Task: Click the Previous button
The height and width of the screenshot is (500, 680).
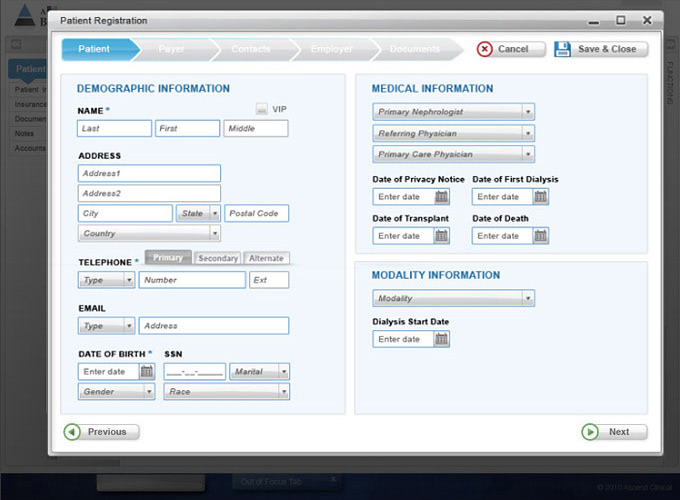Action: point(101,432)
